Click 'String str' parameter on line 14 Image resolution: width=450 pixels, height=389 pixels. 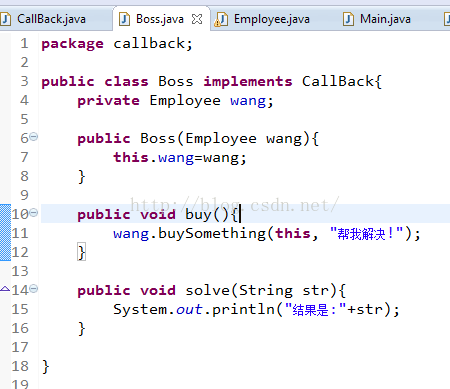284,291
